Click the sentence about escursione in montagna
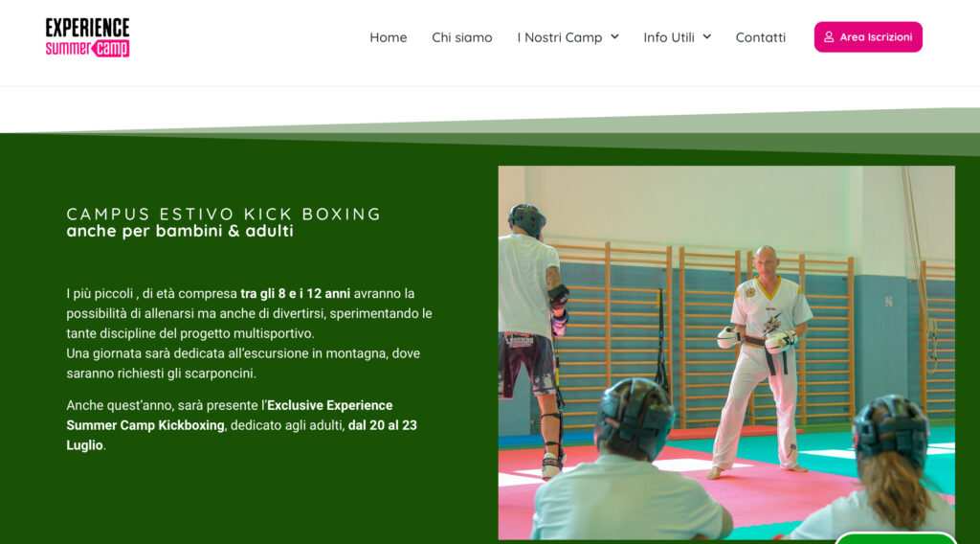Viewport: 980px width, 544px height. click(243, 363)
